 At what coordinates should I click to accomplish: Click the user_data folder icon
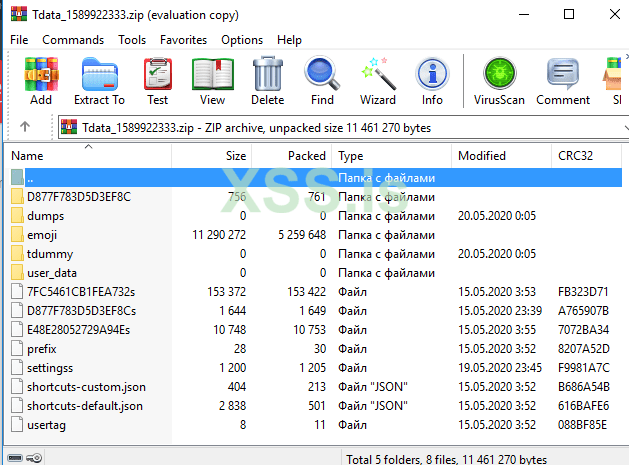tap(17, 273)
